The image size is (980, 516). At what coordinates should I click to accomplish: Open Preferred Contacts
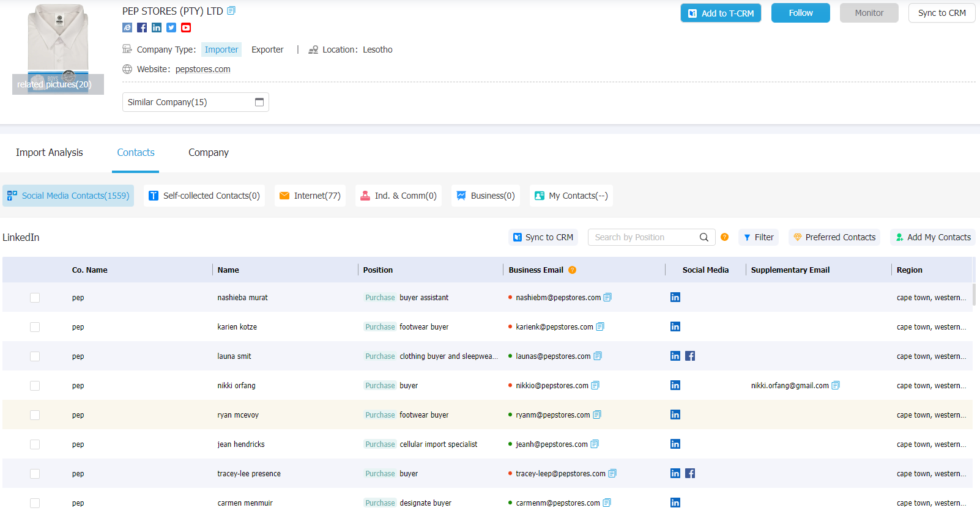[834, 237]
